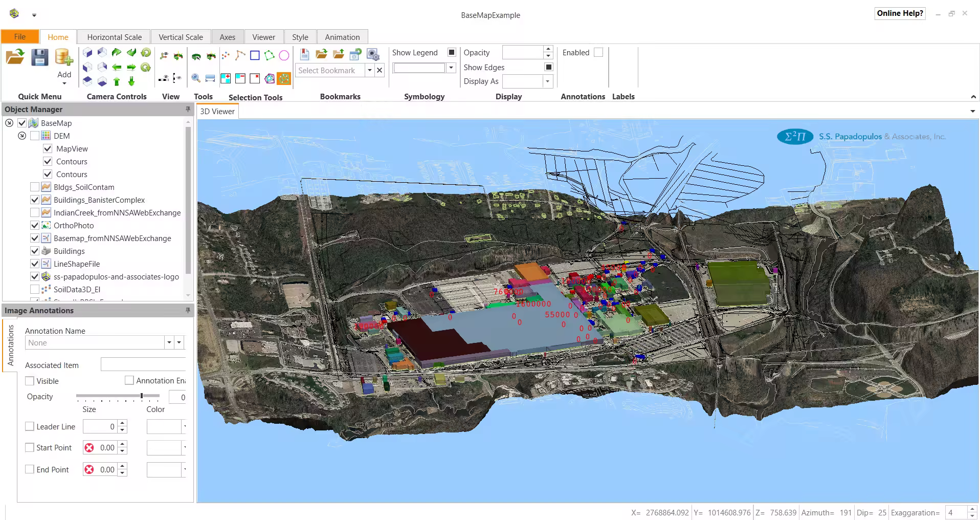
Task: Uncheck the OrthoPhoto layer checkbox
Action: click(x=35, y=225)
